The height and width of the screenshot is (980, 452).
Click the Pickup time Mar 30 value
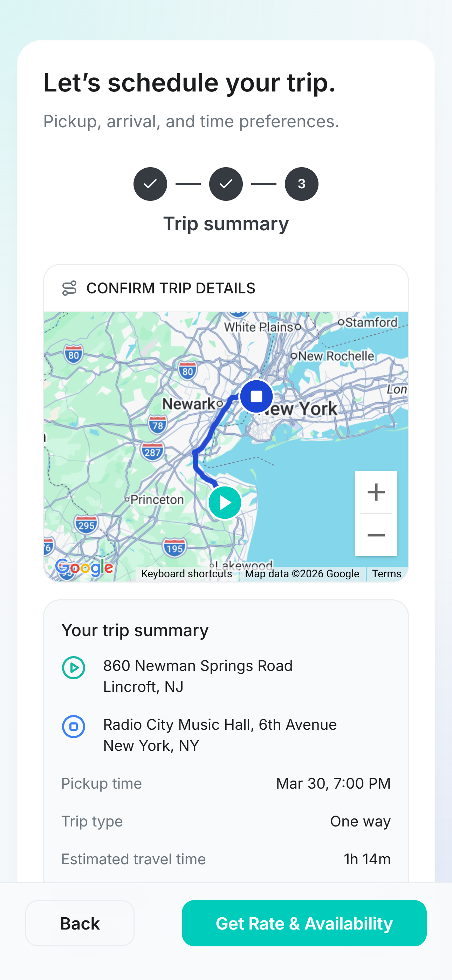333,784
